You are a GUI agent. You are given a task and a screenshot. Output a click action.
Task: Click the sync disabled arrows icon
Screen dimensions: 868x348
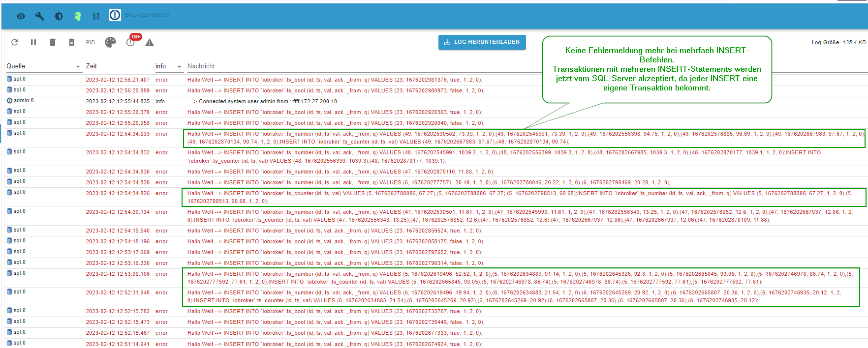[x=96, y=16]
